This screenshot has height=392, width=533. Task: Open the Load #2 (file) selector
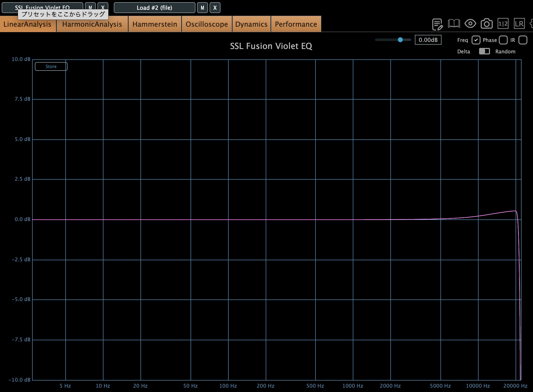(x=154, y=8)
